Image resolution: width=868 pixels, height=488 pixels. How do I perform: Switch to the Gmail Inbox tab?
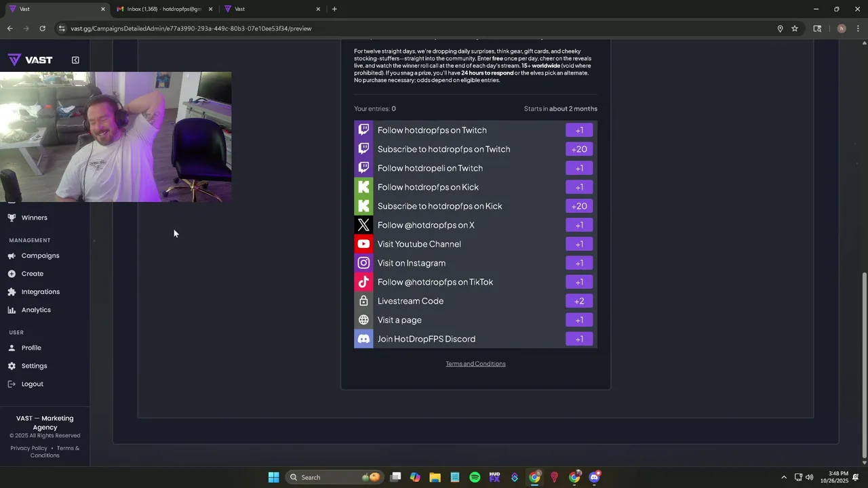164,9
